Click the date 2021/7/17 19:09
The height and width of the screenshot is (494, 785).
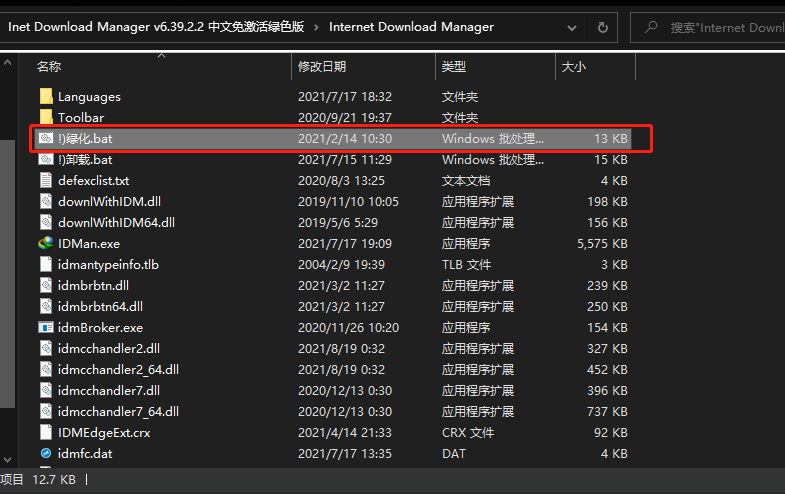[345, 244]
